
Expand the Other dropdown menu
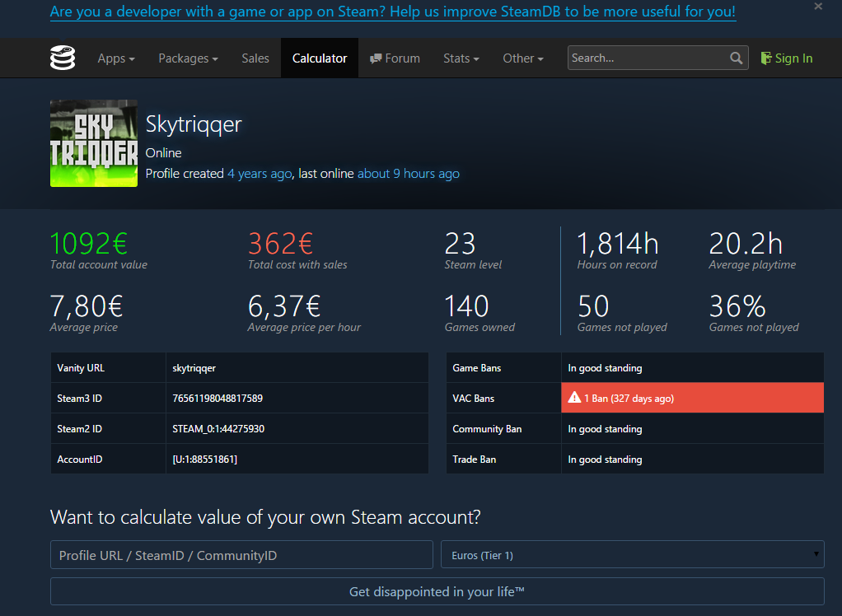[x=523, y=58]
